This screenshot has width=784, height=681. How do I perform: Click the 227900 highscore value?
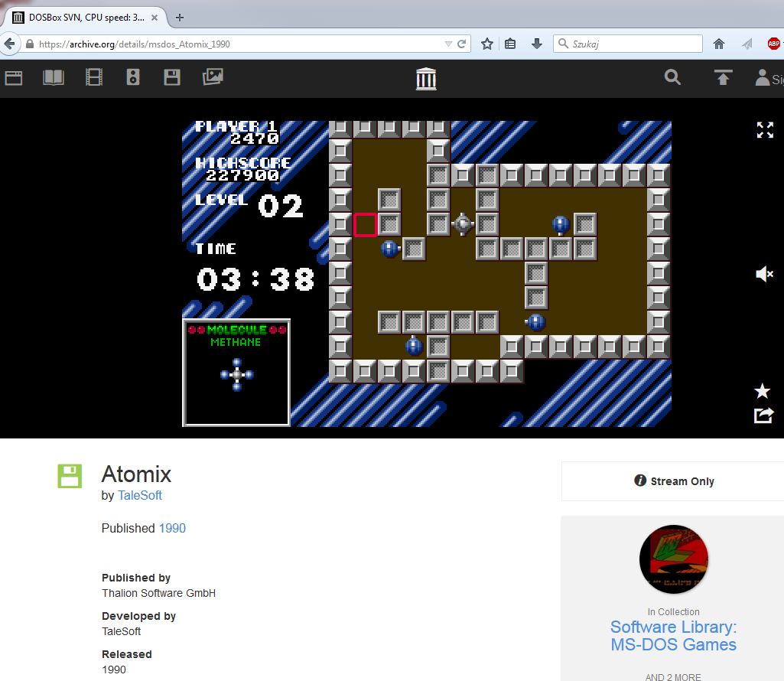(242, 175)
